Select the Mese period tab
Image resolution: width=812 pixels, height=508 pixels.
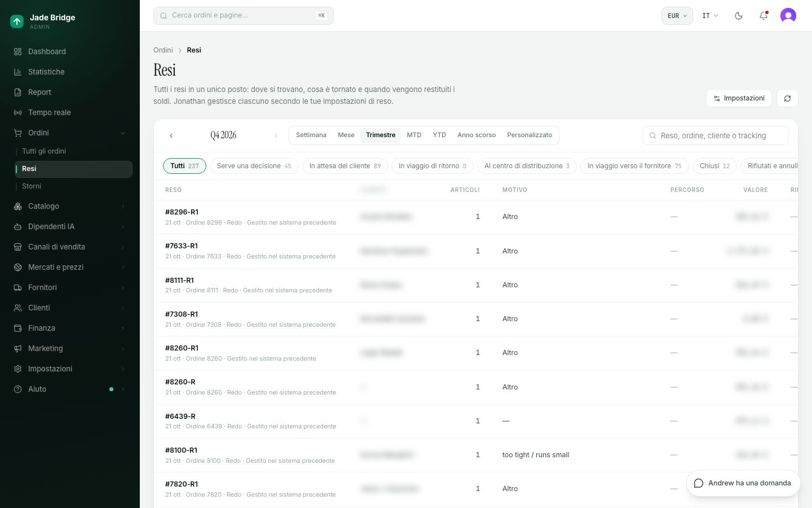coord(346,135)
